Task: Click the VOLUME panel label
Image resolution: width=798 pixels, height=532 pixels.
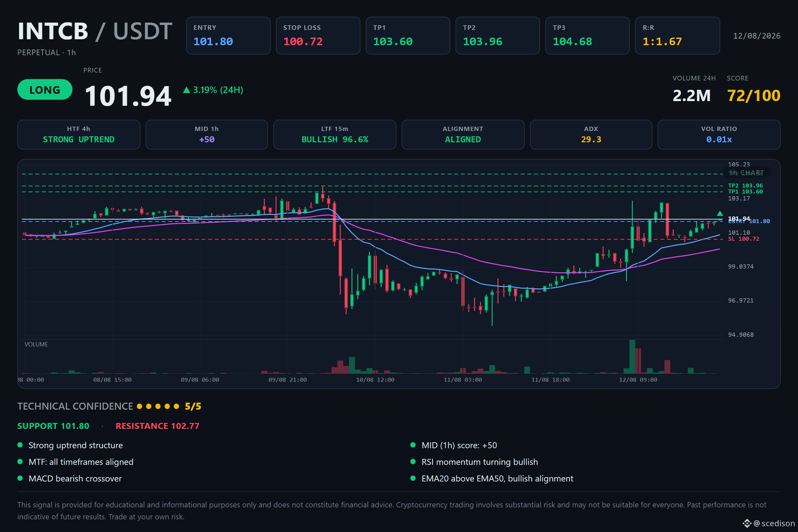Action: click(36, 344)
